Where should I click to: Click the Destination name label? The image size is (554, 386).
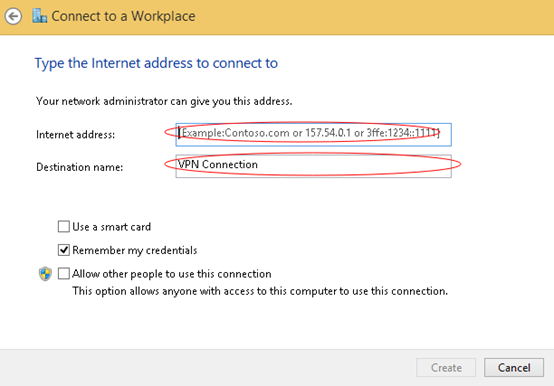coord(79,167)
